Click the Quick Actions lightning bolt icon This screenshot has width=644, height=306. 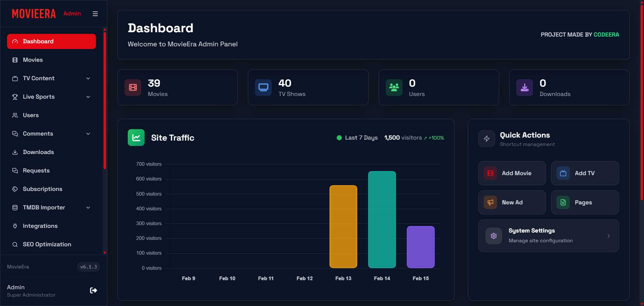pyautogui.click(x=487, y=139)
